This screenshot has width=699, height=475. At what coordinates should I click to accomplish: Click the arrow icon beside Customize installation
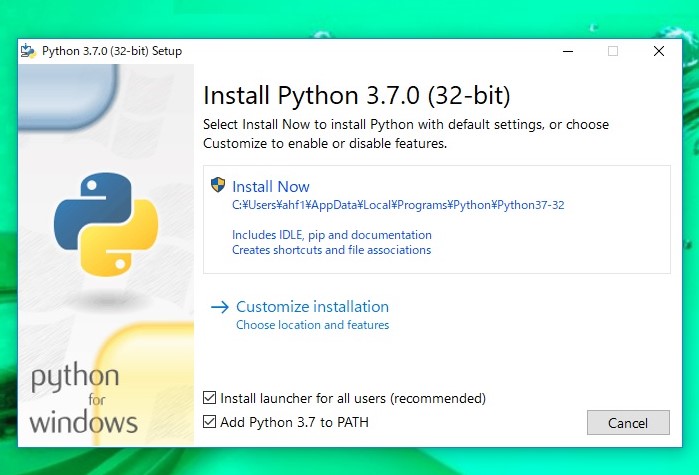[x=220, y=307]
